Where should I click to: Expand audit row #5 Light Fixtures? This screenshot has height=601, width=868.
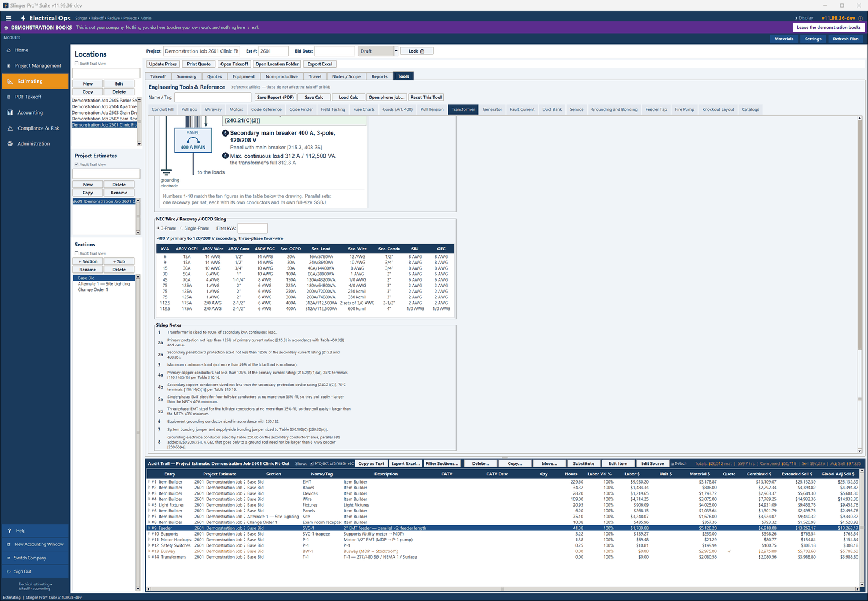pyautogui.click(x=149, y=505)
